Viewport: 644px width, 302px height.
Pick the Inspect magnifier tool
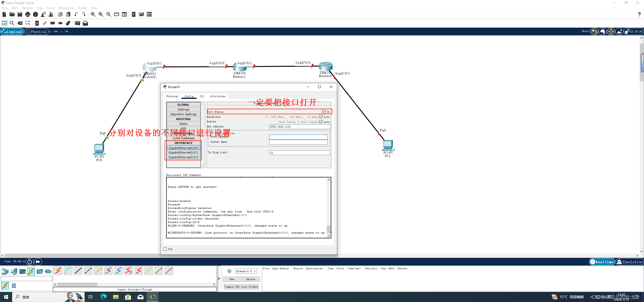[x=12, y=23]
